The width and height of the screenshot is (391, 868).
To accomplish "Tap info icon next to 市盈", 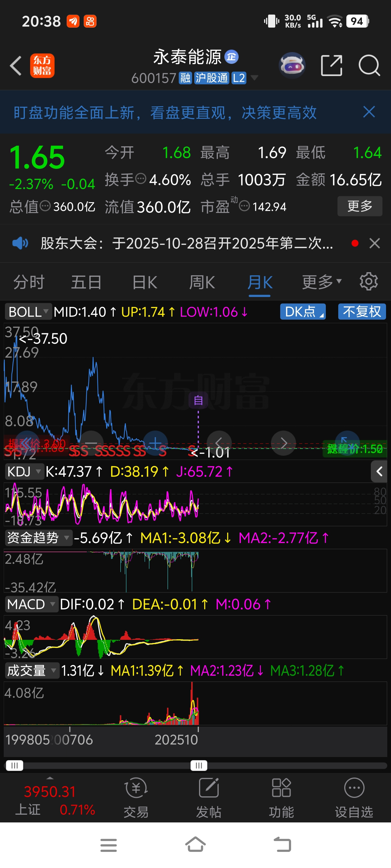I will click(x=245, y=206).
